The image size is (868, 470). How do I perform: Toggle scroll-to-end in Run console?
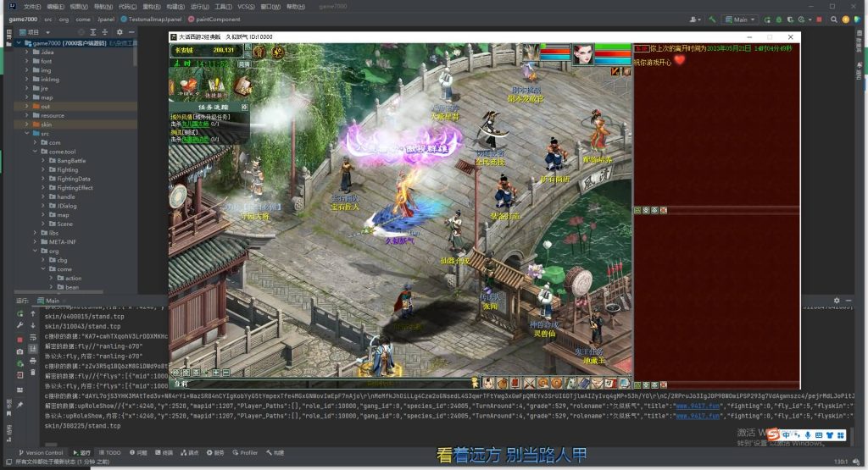(x=34, y=351)
